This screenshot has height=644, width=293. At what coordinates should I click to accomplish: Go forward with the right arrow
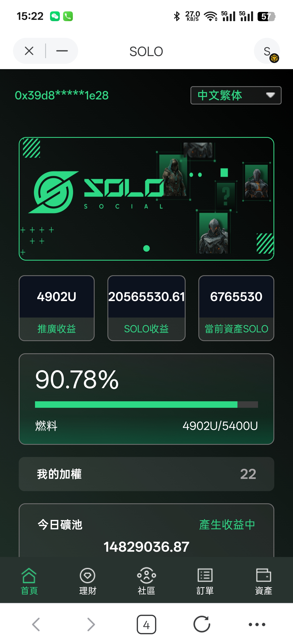[x=91, y=624]
